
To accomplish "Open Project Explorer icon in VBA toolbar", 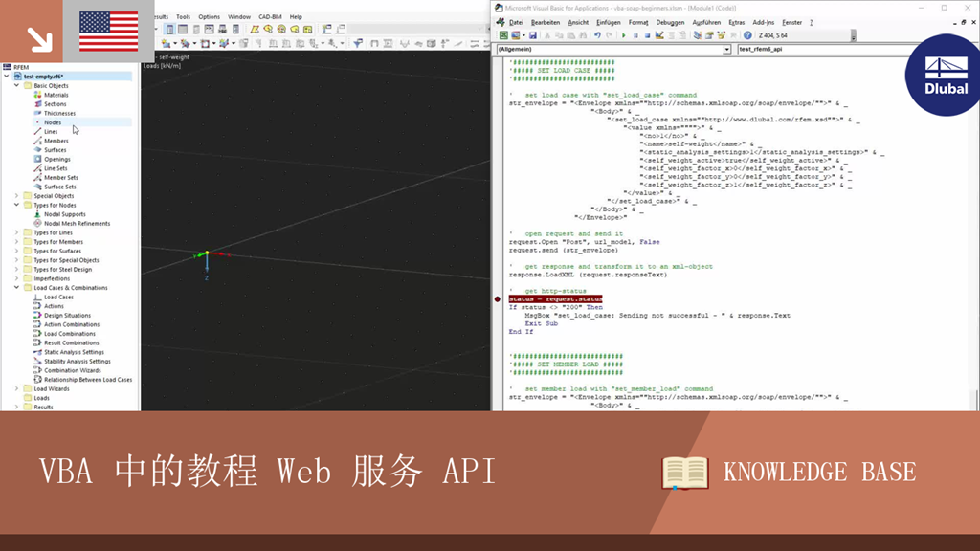I will (x=698, y=35).
